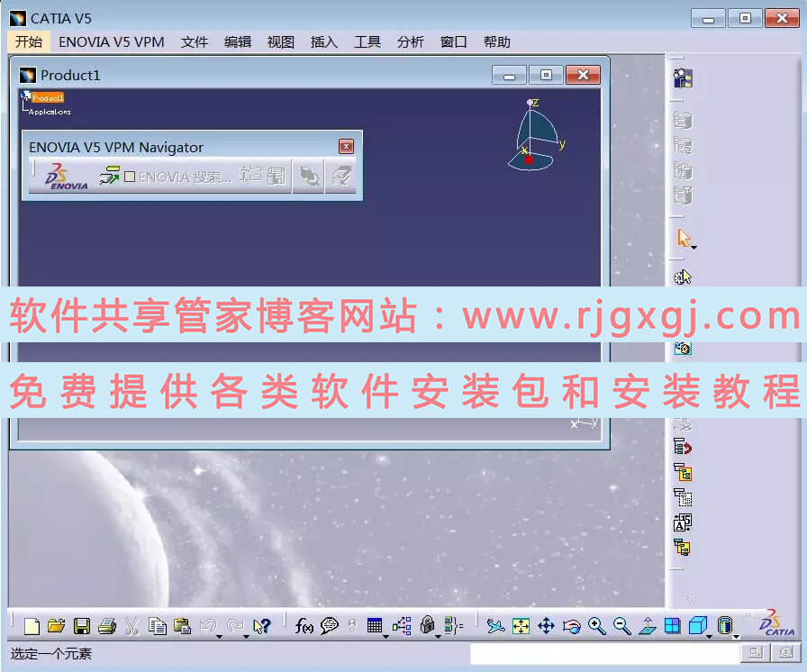This screenshot has height=672, width=807.
Task: Activate What's This help cursor icon
Action: click(261, 626)
